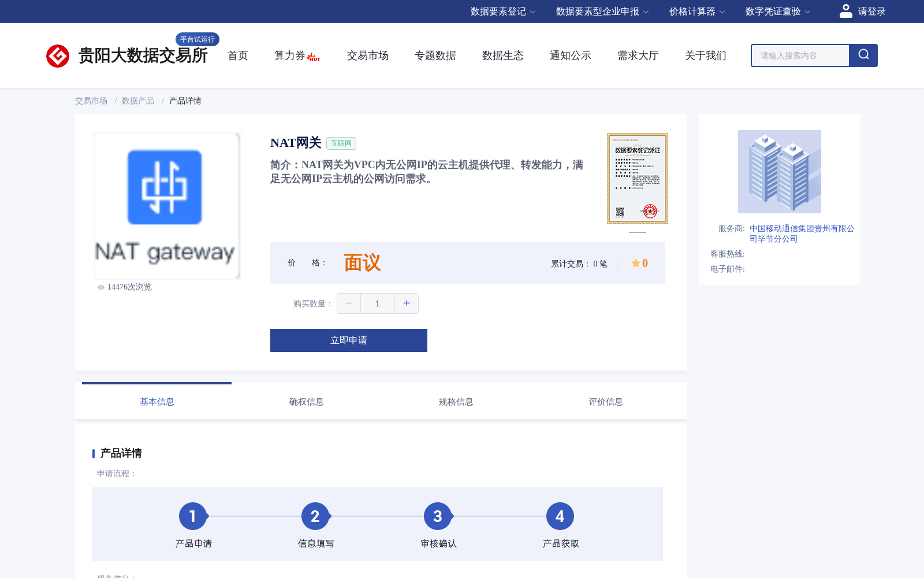
Task: Click the star rating icon
Action: pyautogui.click(x=635, y=263)
